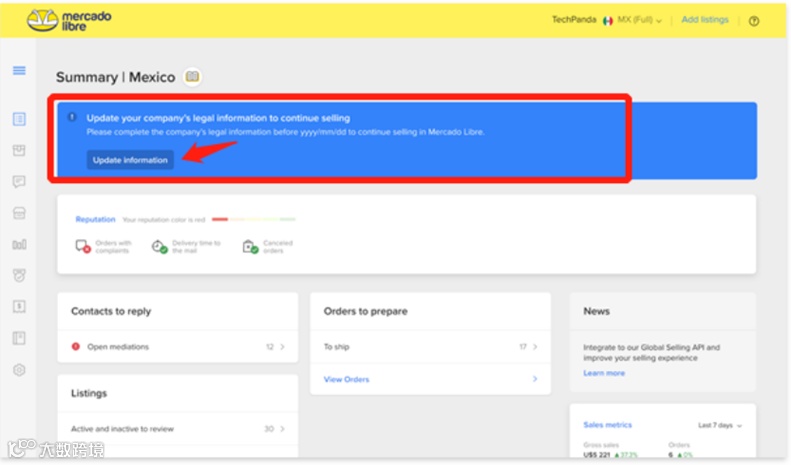Click the Global Selling API news text
The height and width of the screenshot is (465, 791).
[x=651, y=353]
